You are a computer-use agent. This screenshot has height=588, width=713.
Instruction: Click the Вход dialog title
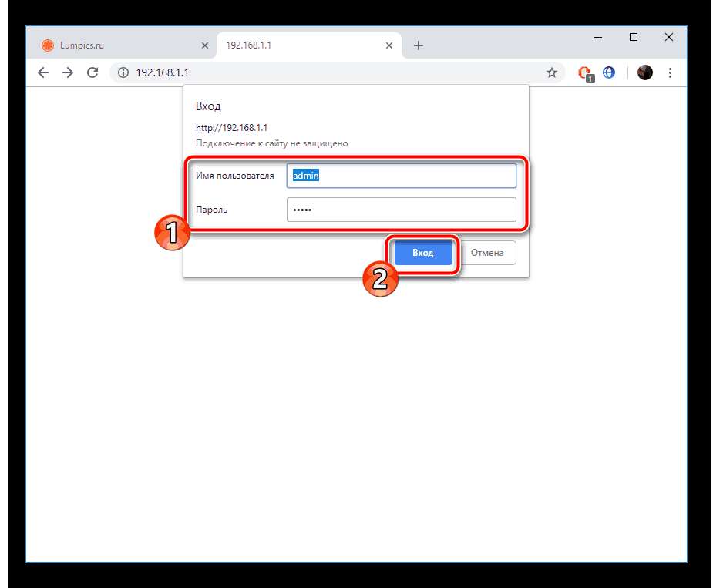208,106
